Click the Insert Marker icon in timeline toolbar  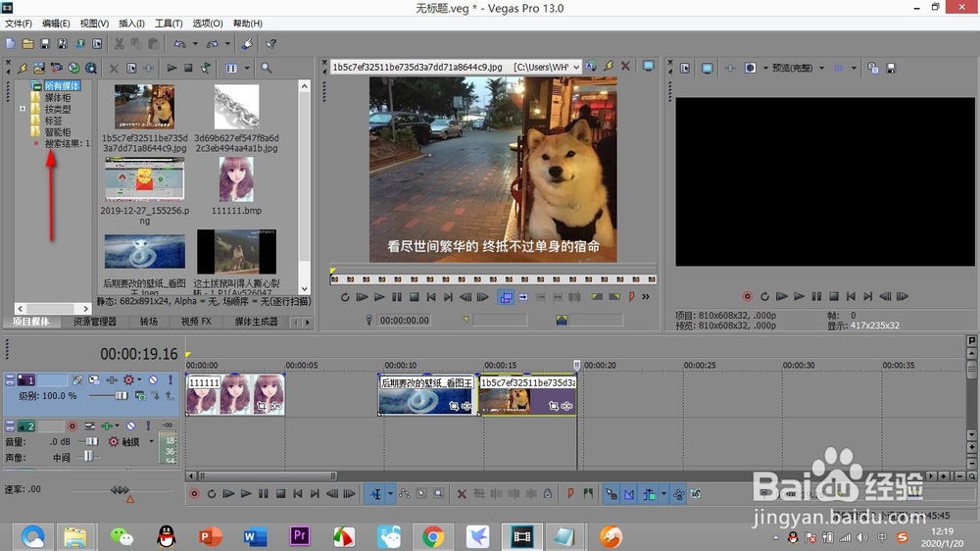[570, 494]
